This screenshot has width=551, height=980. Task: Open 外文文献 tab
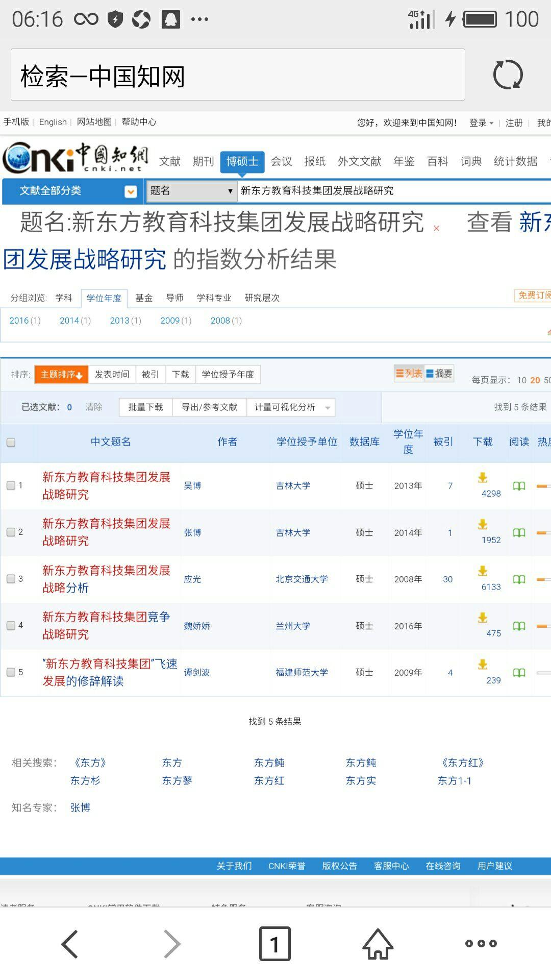click(359, 162)
